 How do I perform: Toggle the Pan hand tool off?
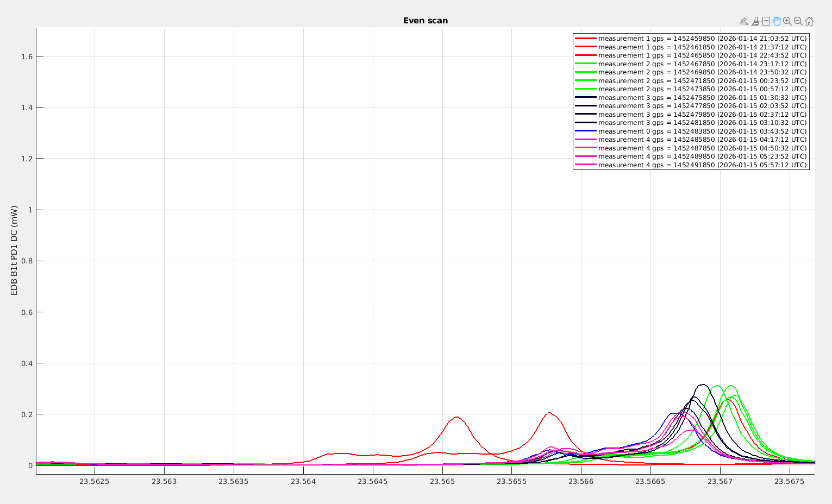tap(777, 21)
